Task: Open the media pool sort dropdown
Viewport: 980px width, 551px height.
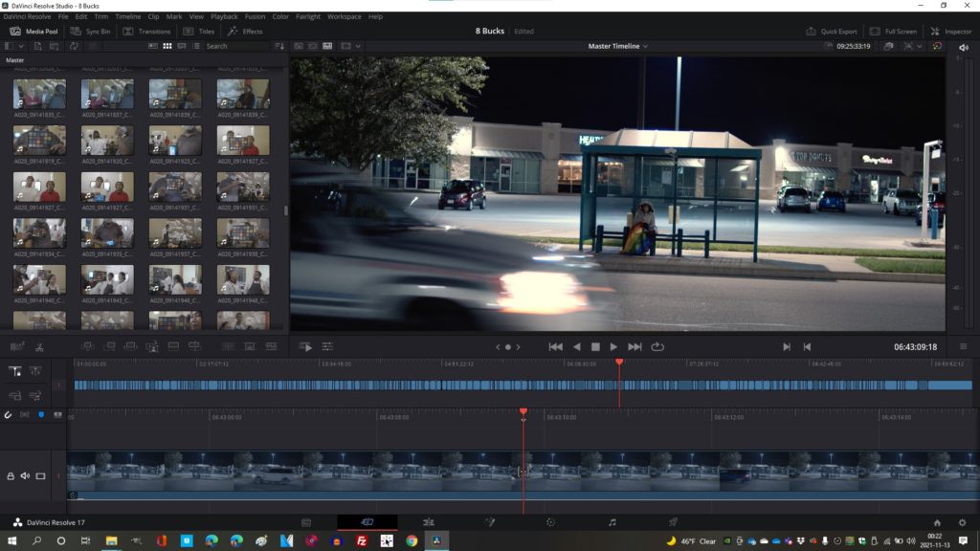Action: coord(279,46)
